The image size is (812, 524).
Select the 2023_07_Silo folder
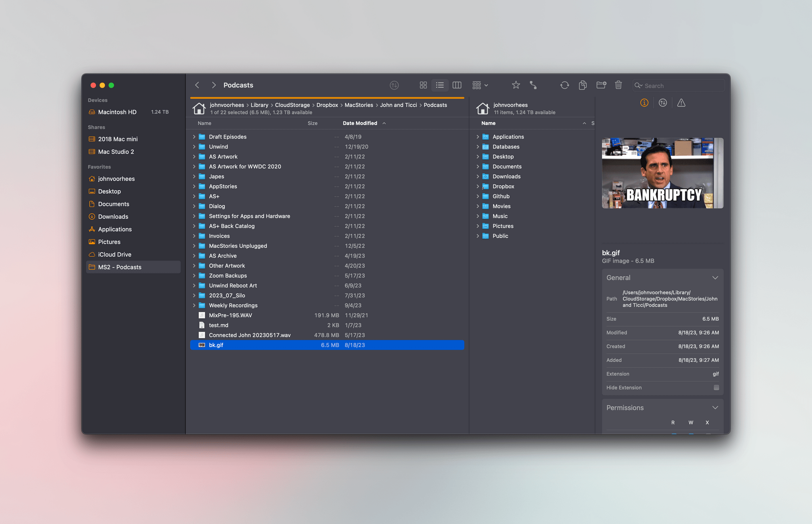click(x=327, y=296)
